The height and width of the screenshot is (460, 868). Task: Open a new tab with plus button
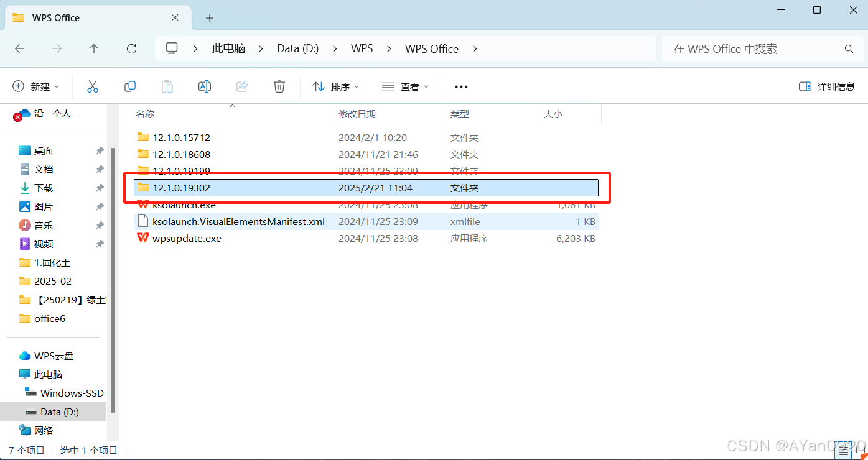click(210, 18)
